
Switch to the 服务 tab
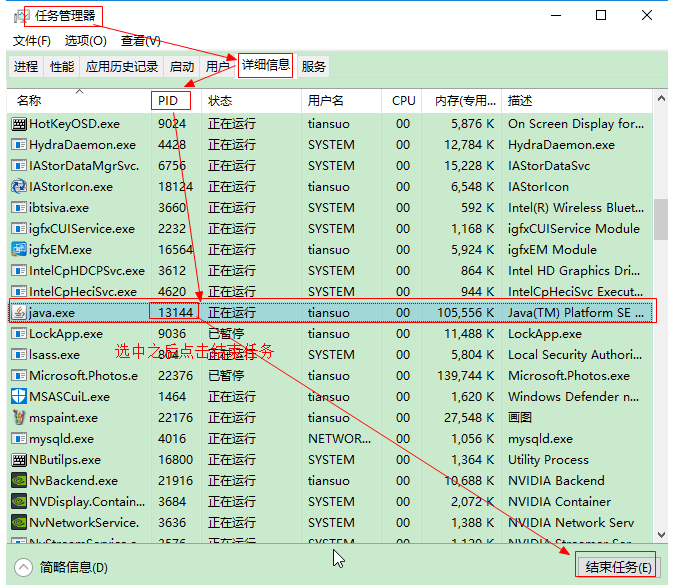point(313,66)
